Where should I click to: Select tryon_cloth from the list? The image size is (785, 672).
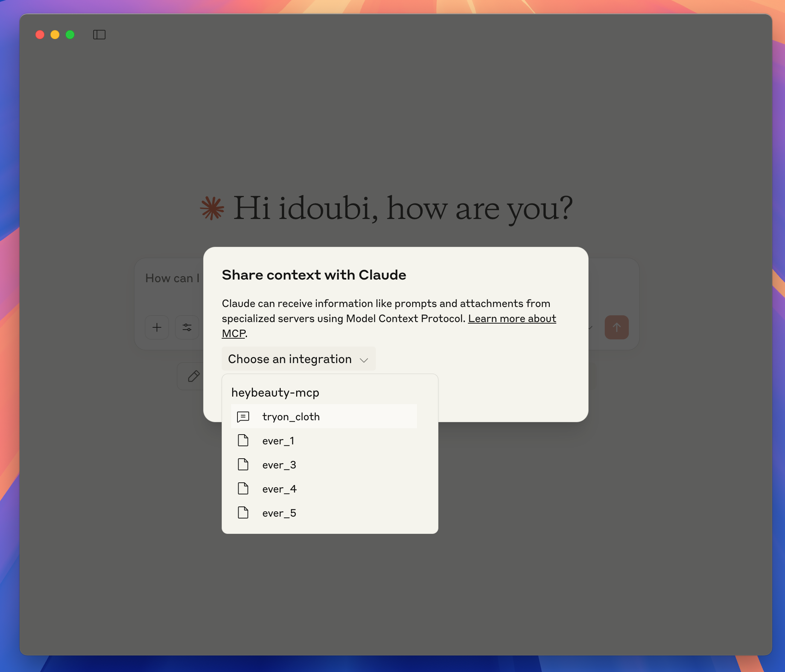291,417
